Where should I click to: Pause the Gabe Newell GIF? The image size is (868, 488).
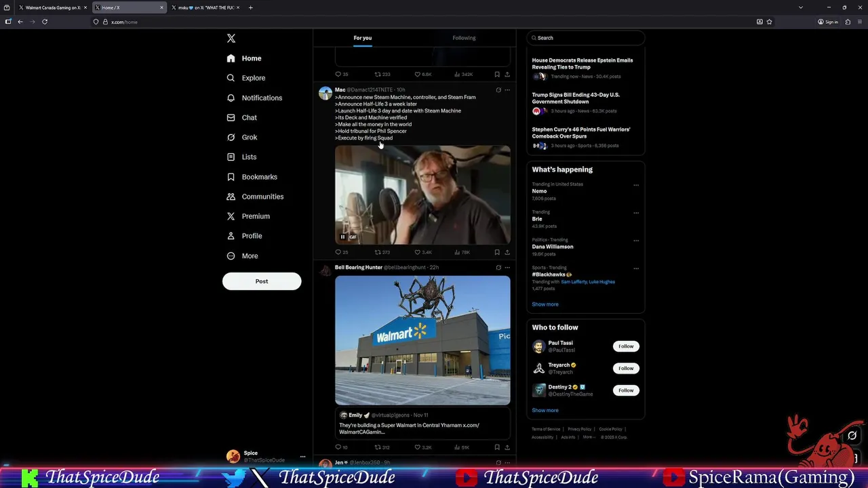342,237
